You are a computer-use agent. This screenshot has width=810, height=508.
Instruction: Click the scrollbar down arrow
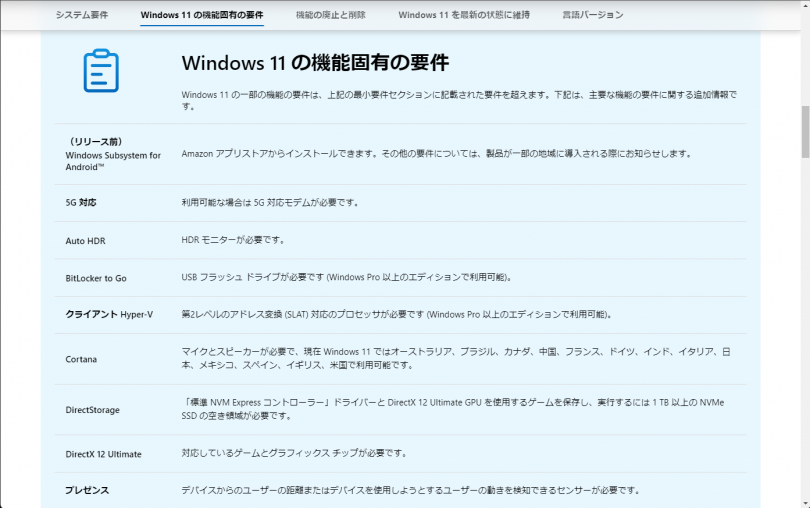coord(805,503)
